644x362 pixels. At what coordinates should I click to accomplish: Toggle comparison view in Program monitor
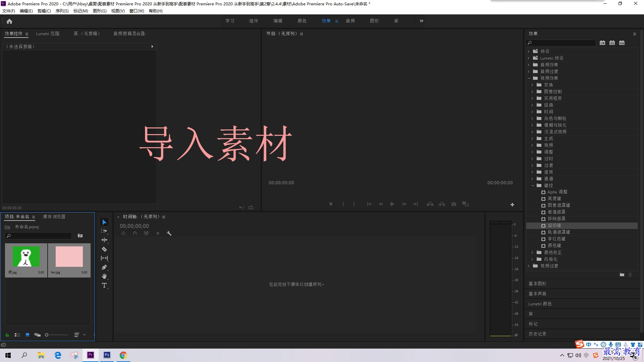[x=465, y=204]
